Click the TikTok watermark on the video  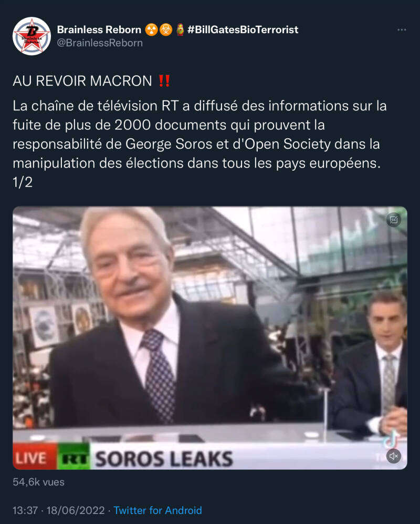pyautogui.click(x=391, y=441)
